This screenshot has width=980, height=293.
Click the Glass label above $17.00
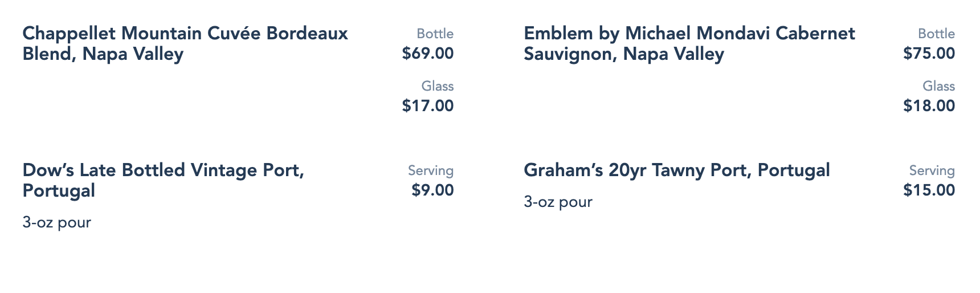437,87
